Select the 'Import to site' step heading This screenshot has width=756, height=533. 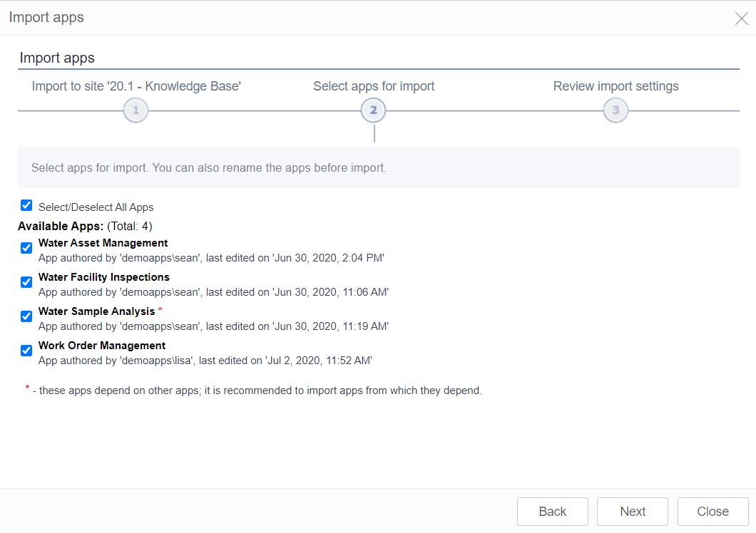[136, 86]
